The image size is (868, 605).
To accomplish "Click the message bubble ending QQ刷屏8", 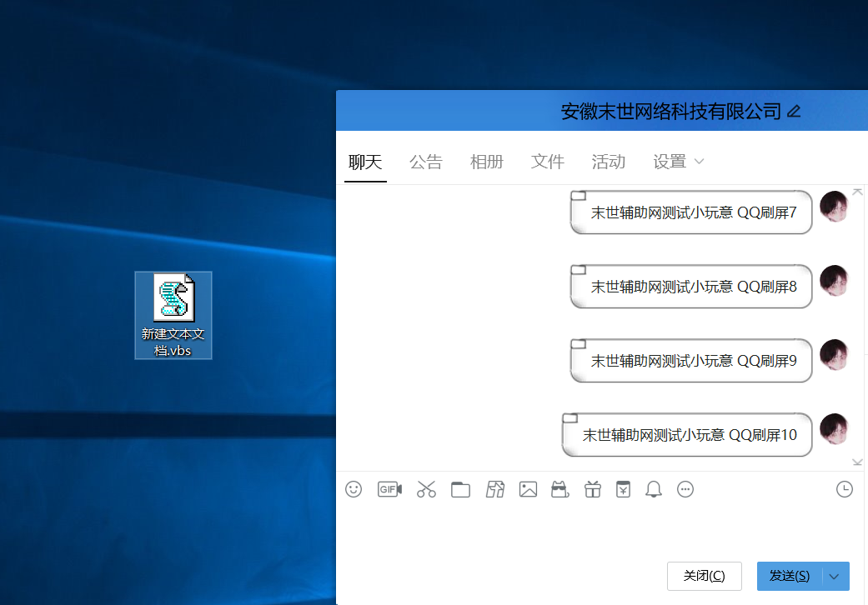I will tap(691, 287).
